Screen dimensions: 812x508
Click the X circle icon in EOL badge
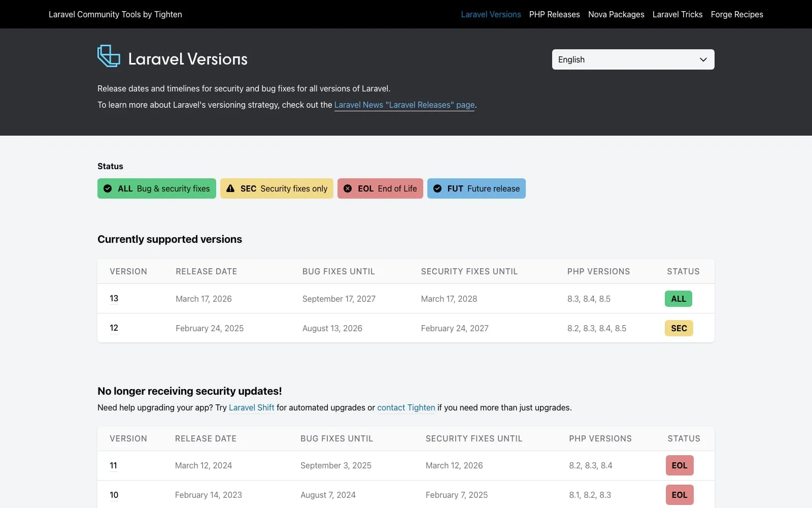pyautogui.click(x=348, y=188)
